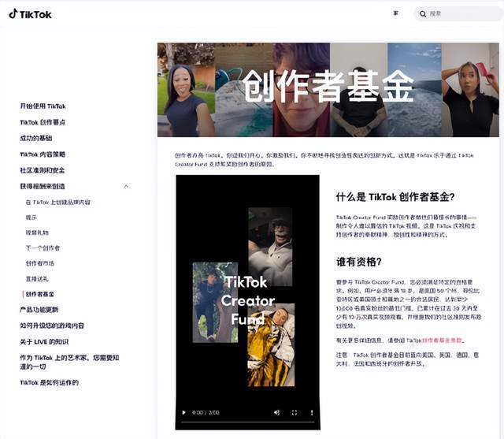Click the magnifier icon in the search box
Viewport: 504px width, 439px height.
(423, 14)
